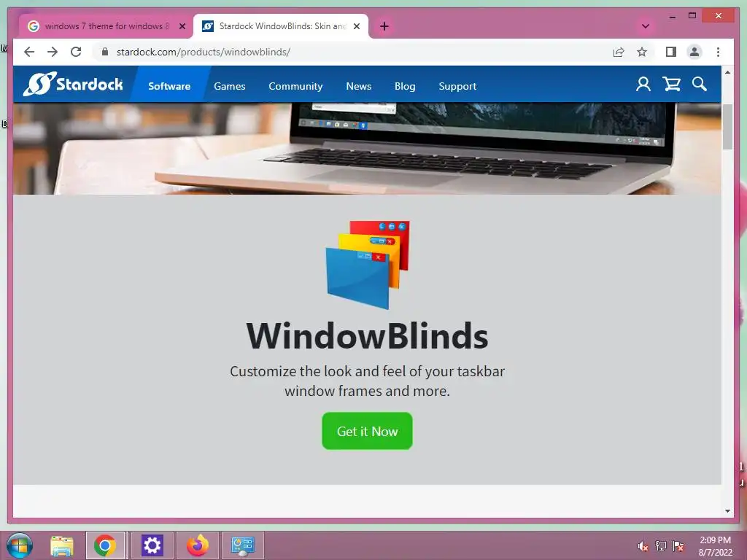The height and width of the screenshot is (560, 747).
Task: Open the network tray icon
Action: point(661,546)
